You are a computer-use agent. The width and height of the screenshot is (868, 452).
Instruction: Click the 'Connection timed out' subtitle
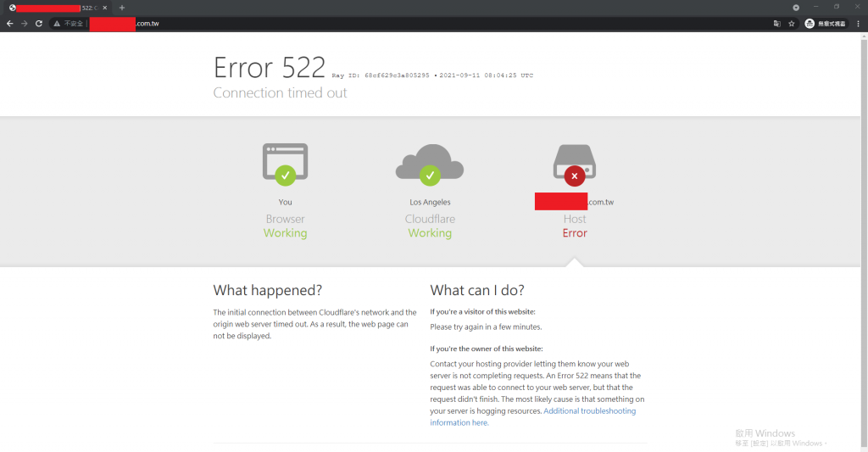pyautogui.click(x=280, y=92)
